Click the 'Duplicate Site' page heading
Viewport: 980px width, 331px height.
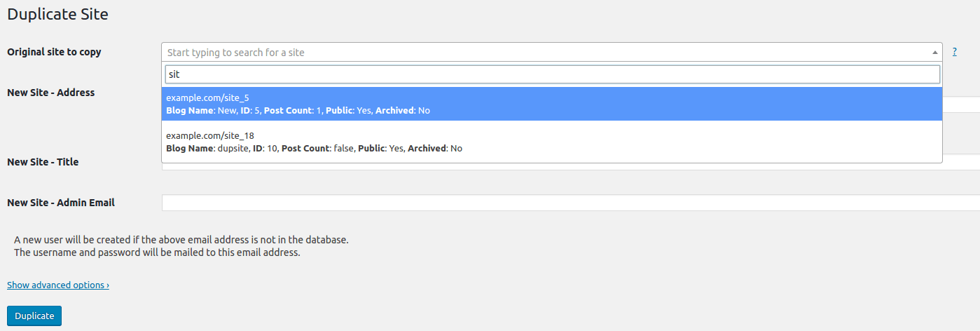click(x=57, y=13)
